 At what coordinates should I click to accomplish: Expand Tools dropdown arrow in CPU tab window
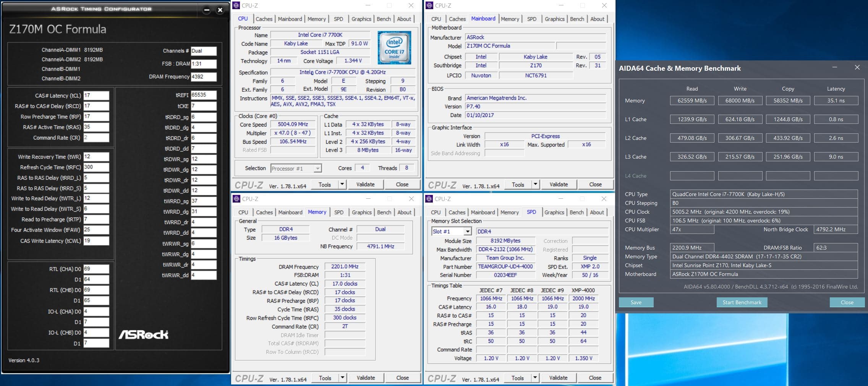tap(342, 184)
